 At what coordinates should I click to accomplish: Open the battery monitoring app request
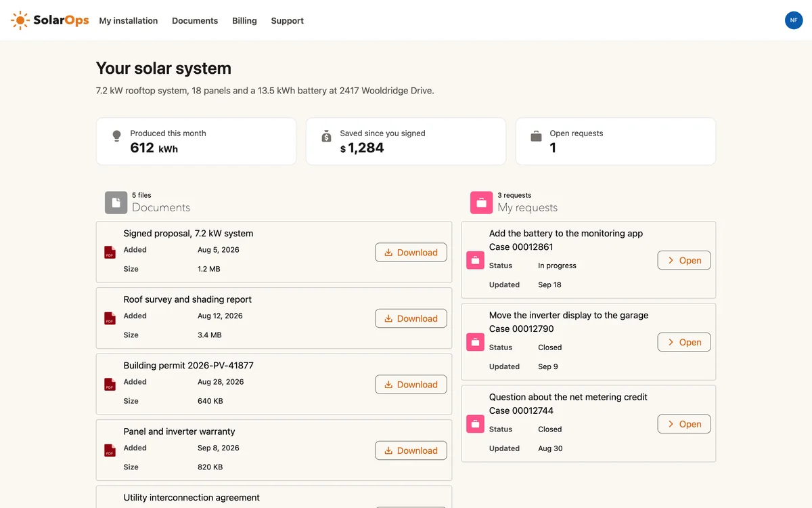tap(684, 260)
